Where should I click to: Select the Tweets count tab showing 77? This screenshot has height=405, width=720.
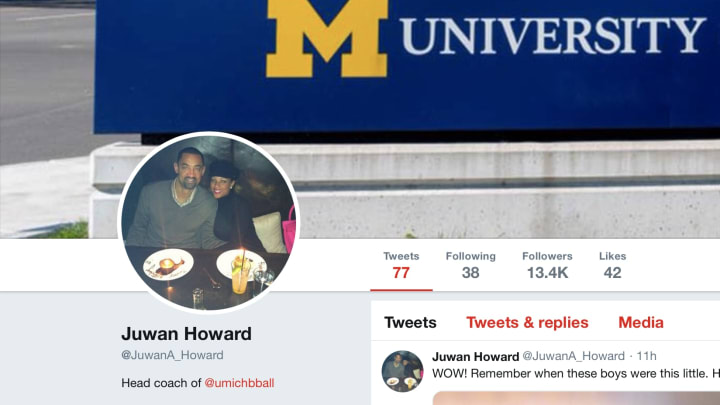tap(401, 265)
